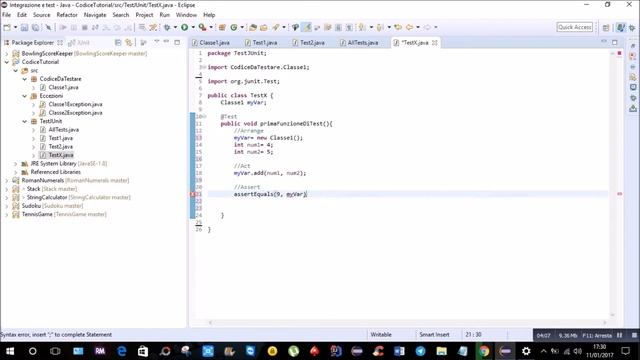Expand the BowlingScoreKeeper project
640x360 pixels.
[x=7, y=53]
